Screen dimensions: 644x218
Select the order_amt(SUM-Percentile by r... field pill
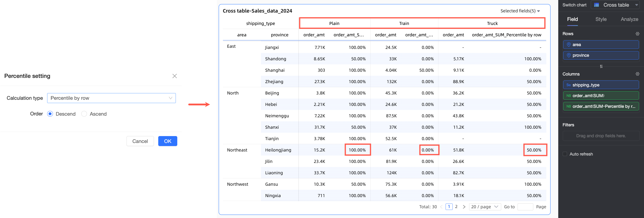[x=601, y=106]
